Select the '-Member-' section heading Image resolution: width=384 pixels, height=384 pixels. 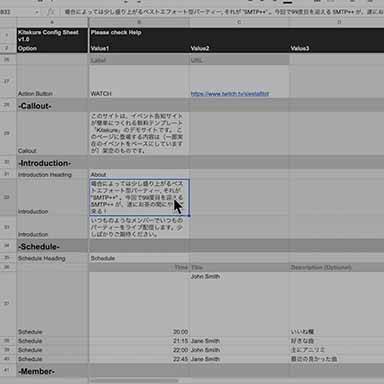(x=52, y=371)
